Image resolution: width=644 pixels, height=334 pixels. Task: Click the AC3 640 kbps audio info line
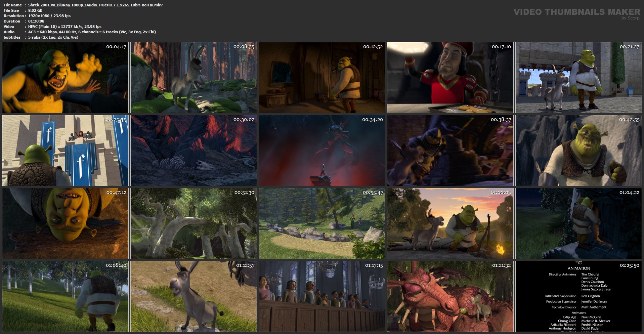(x=92, y=32)
